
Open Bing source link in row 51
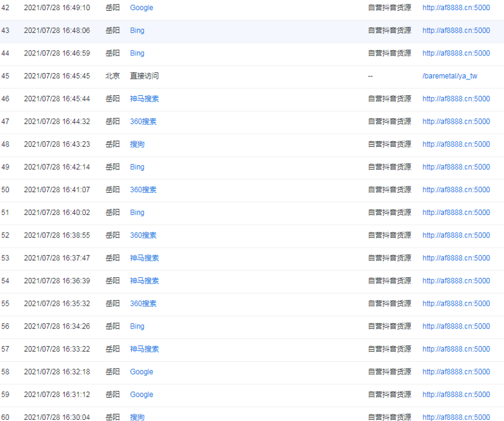[138, 212]
